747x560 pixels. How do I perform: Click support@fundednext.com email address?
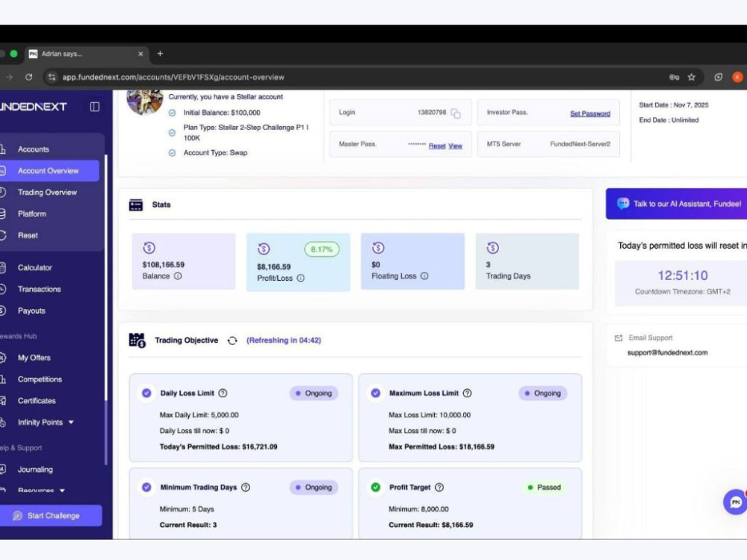667,353
